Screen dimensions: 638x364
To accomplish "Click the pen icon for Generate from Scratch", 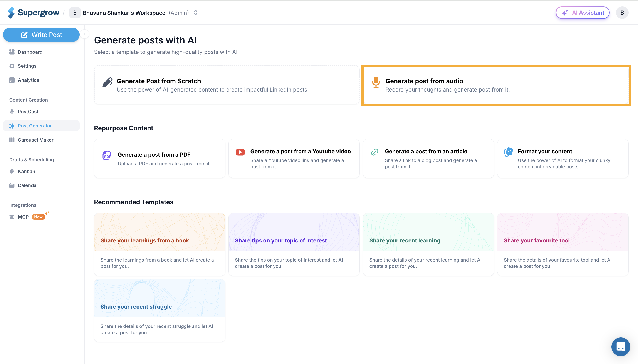I will coord(107,82).
